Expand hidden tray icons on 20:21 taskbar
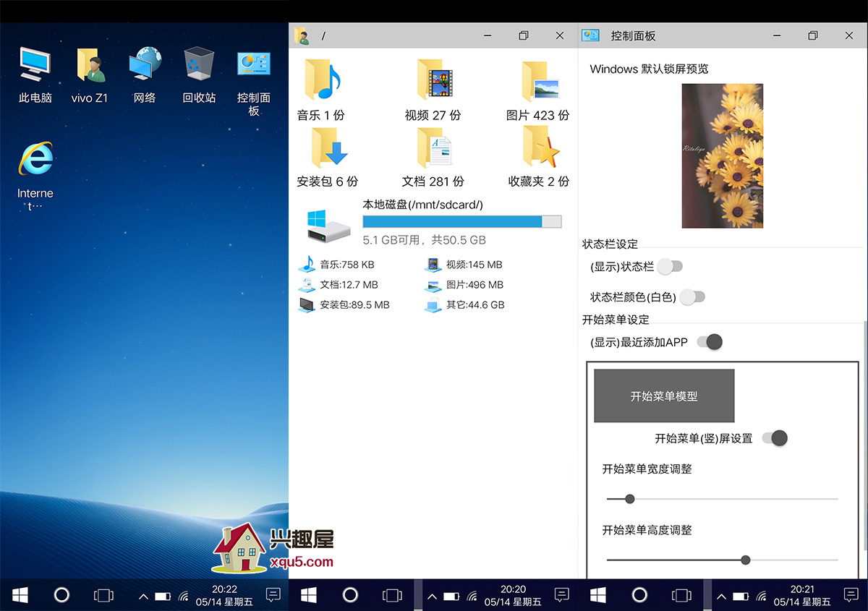Image resolution: width=868 pixels, height=611 pixels. (x=721, y=597)
